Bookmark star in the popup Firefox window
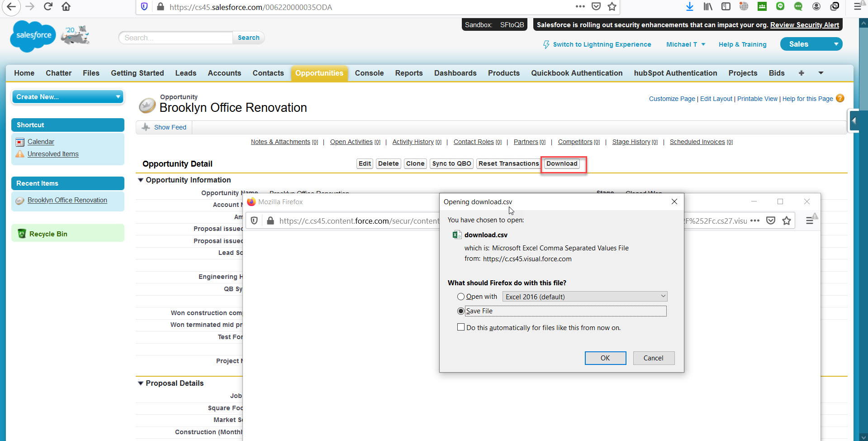868x441 pixels. point(787,220)
